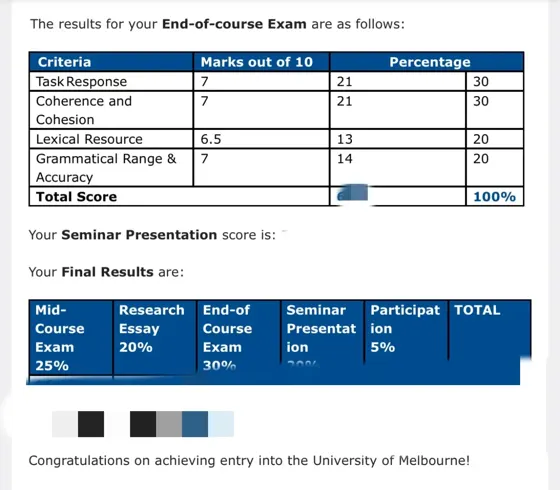Select the Research Essay 20% header
Screen dimensions: 560x490
tap(155, 338)
